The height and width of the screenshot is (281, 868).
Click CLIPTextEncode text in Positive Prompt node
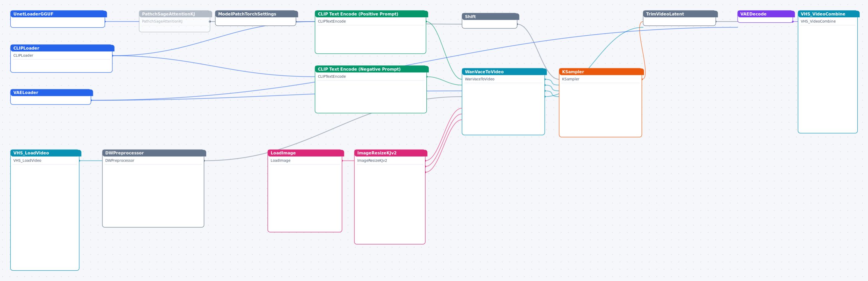tap(332, 22)
